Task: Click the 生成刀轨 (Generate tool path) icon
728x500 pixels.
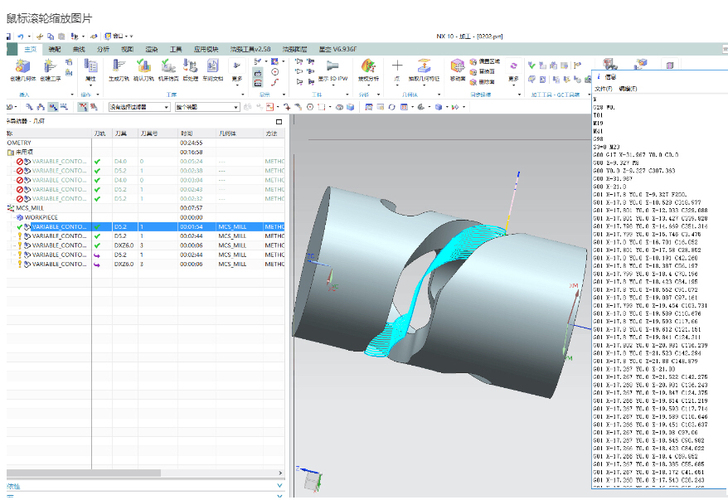Action: point(118,67)
